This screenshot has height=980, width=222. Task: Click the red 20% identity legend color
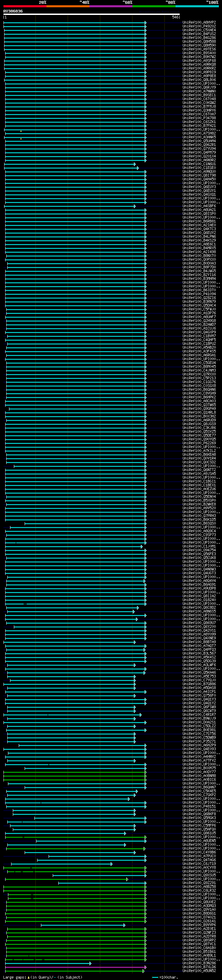tap(25, 6)
